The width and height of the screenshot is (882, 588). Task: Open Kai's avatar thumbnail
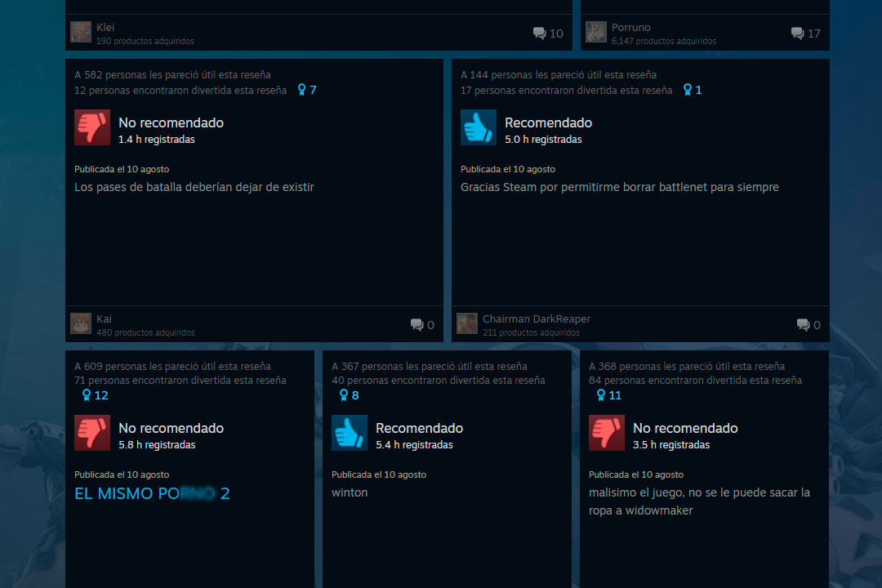(x=80, y=323)
